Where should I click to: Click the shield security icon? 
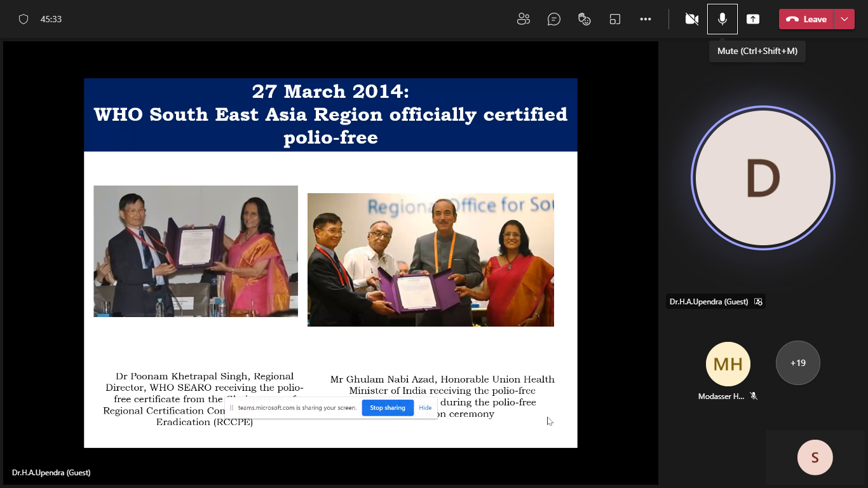pos(24,19)
